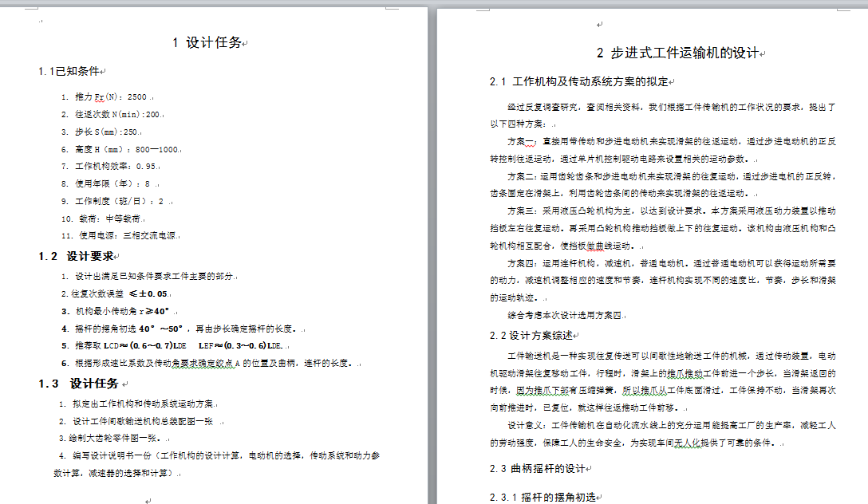868x504 pixels.
Task: Click the paragraph starting '方案二：运用齿轮齿条'
Action: pos(672,176)
